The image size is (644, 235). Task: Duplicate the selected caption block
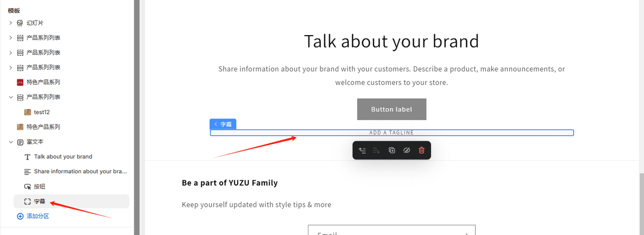392,150
